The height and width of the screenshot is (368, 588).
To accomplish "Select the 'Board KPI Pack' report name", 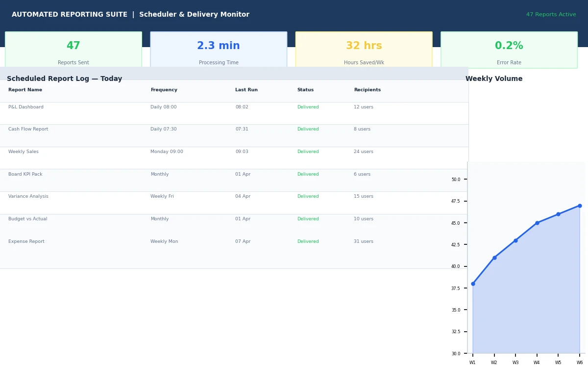I will click(25, 175).
